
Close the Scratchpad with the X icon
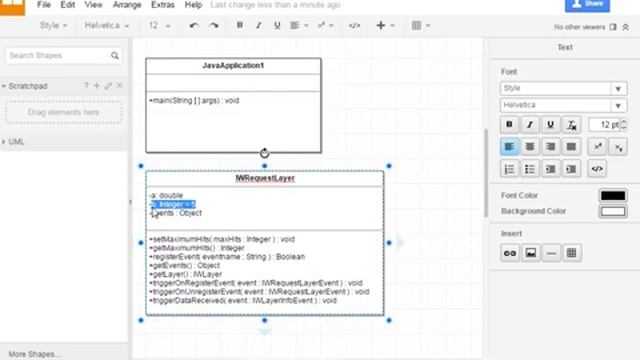120,85
